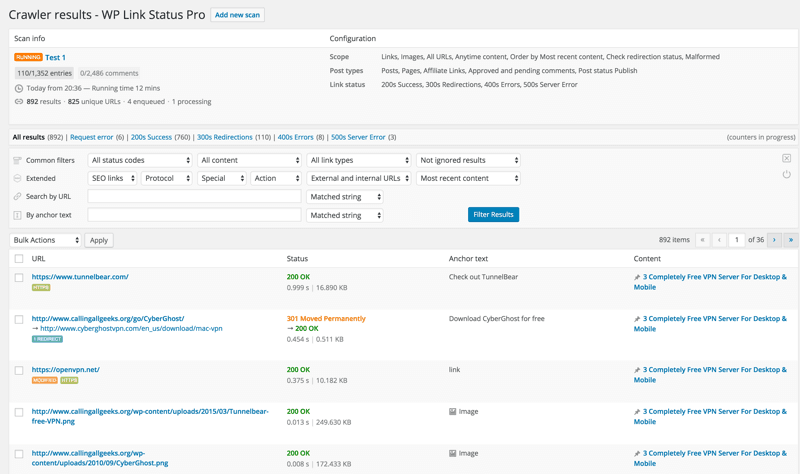Open the Not ignored results dropdown
This screenshot has width=800, height=474.
pyautogui.click(x=468, y=160)
